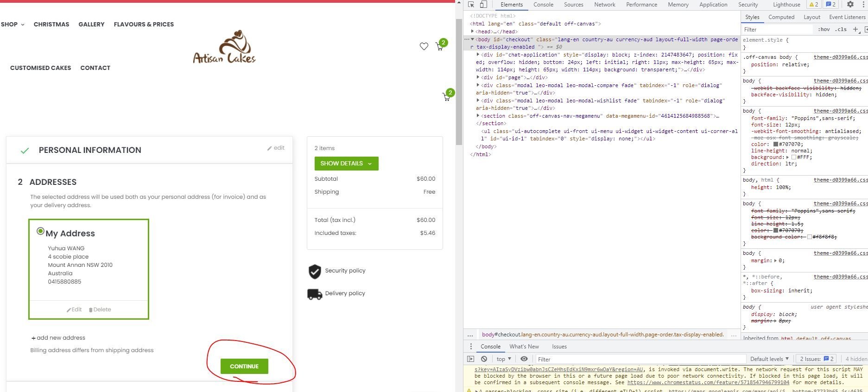868x392 pixels.
Task: Click the Delivery policy truck icon
Action: point(315,294)
